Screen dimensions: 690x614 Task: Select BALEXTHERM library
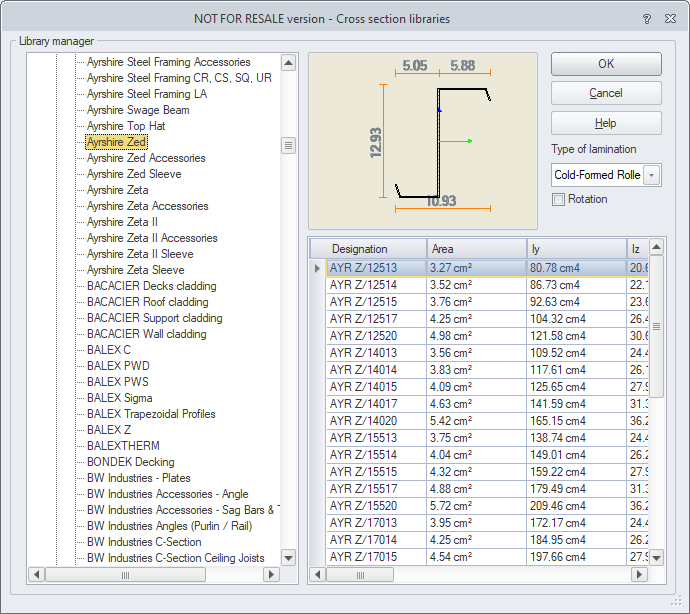[x=123, y=446]
